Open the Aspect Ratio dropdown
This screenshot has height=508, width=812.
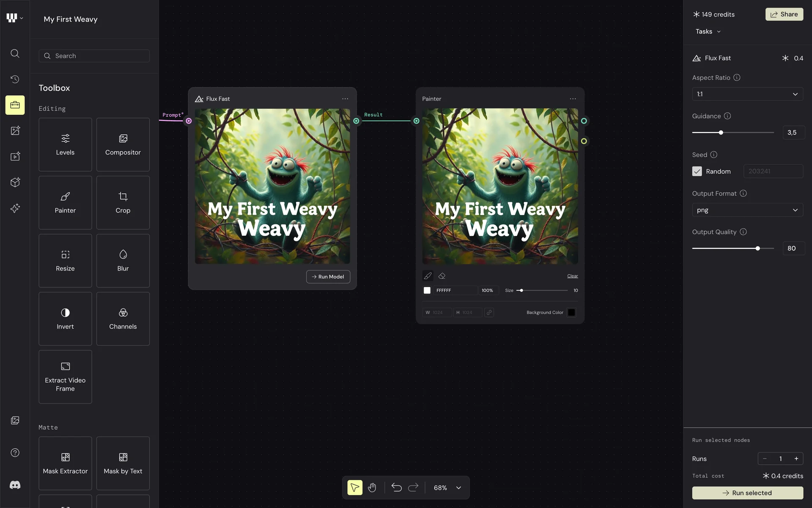click(747, 94)
